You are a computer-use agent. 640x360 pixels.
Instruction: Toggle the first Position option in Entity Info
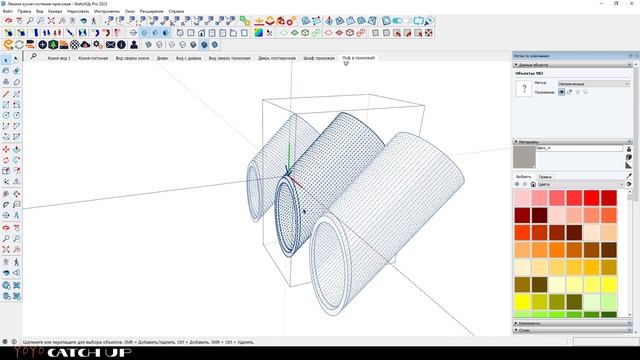(562, 92)
